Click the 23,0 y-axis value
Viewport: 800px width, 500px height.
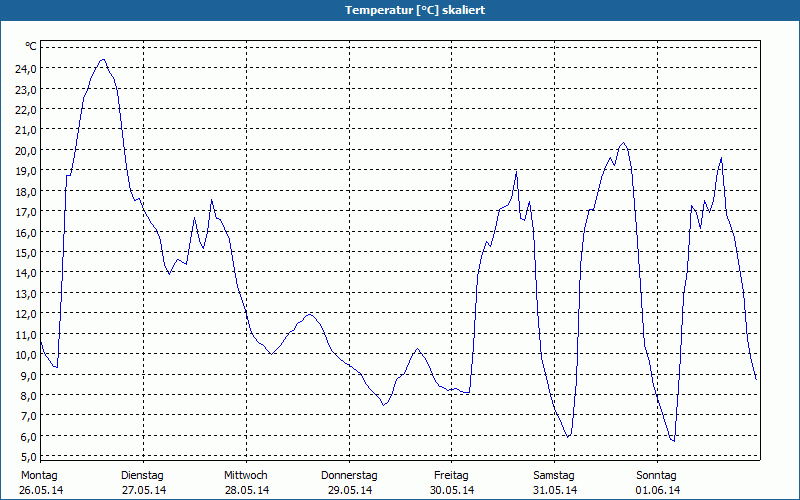click(26, 89)
